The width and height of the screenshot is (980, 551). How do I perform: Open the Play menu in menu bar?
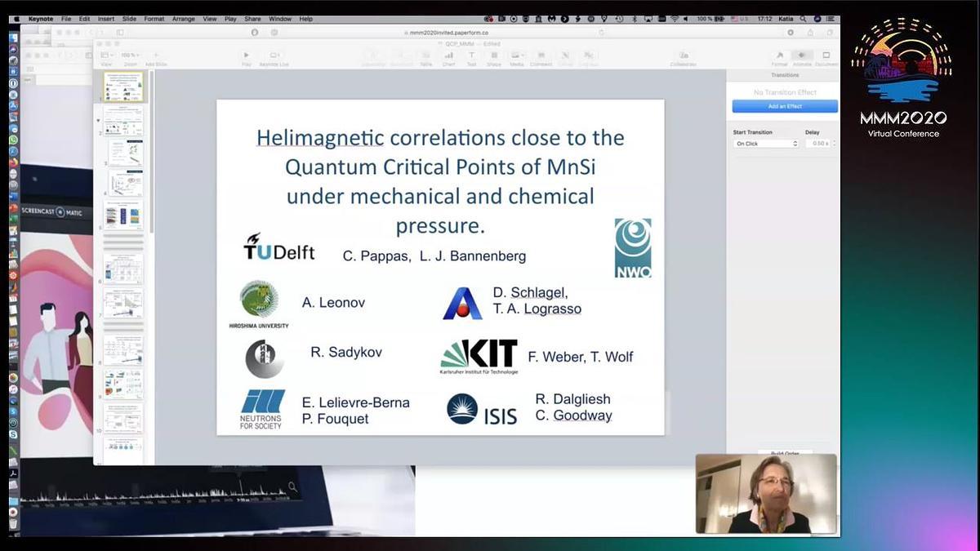coord(230,18)
